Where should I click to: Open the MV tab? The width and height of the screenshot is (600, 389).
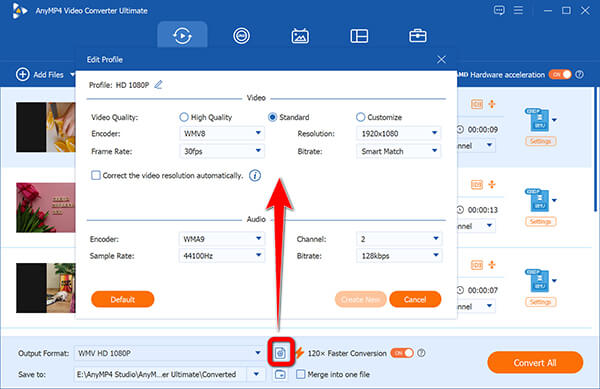click(300, 36)
